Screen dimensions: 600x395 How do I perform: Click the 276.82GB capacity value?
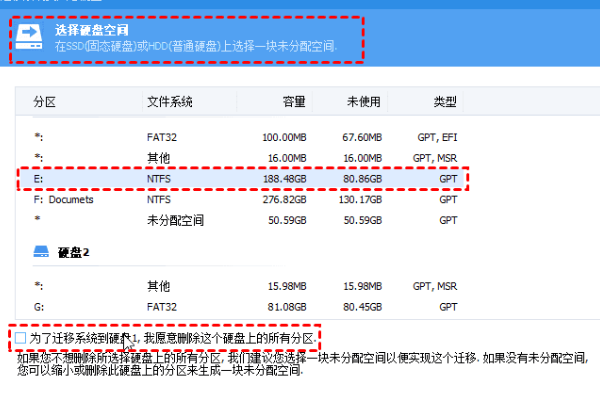pos(284,200)
